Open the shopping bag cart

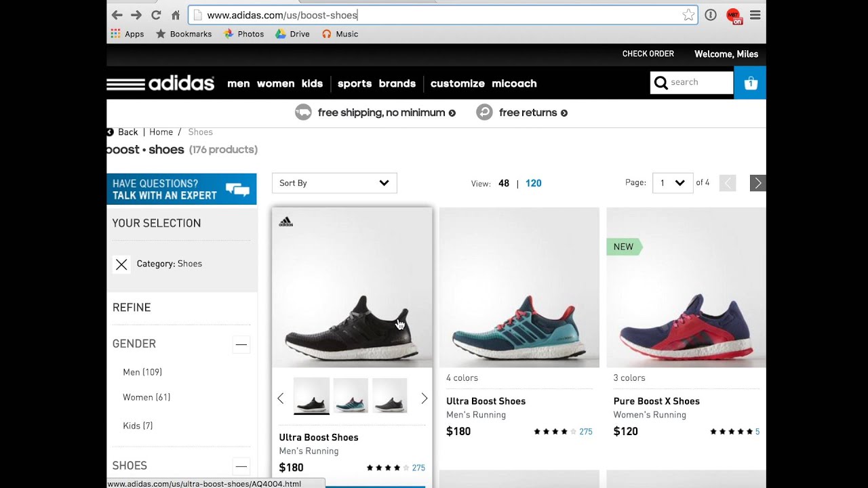pos(750,83)
